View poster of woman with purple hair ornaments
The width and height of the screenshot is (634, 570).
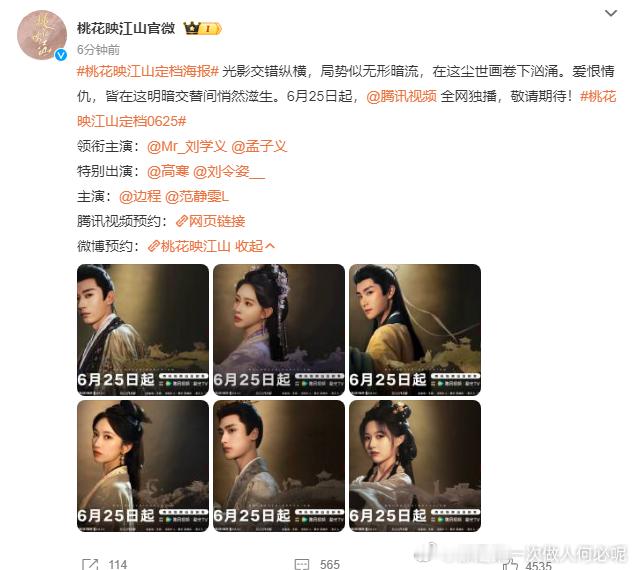tap(279, 330)
